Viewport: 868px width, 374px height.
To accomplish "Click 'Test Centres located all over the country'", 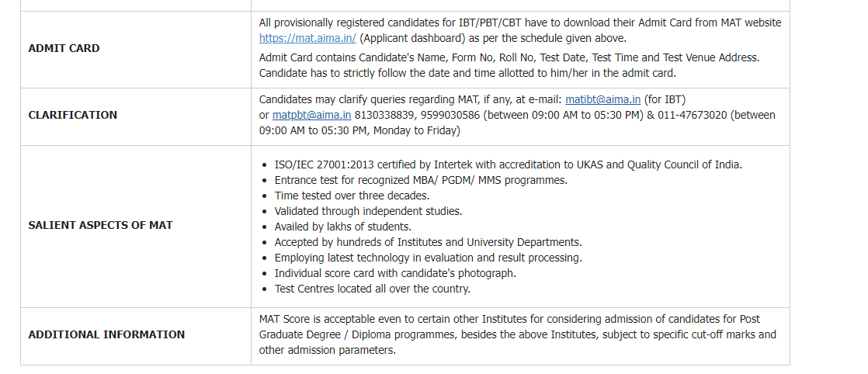I will point(372,289).
